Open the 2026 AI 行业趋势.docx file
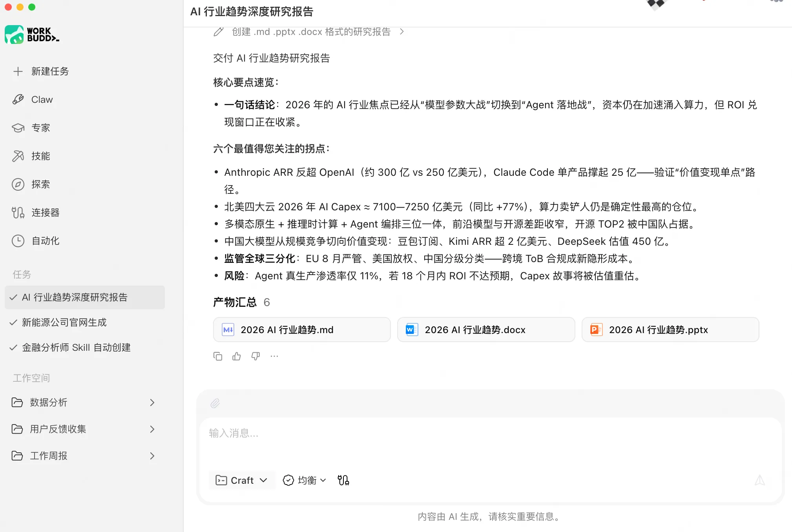The image size is (792, 532). point(486,330)
